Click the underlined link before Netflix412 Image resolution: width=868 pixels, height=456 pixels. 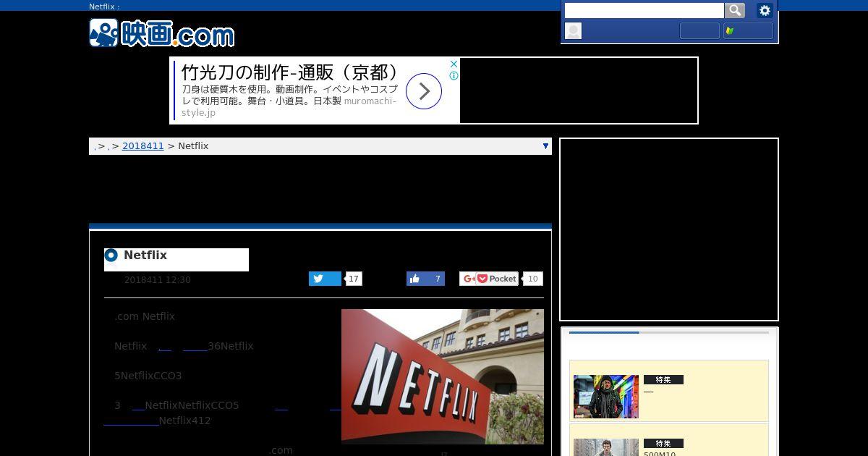tap(131, 421)
